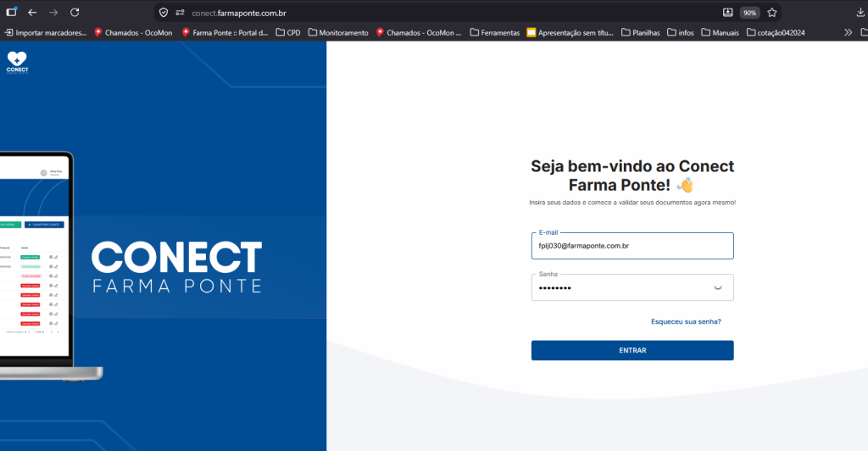Click the ENTRAR button
The height and width of the screenshot is (451, 868).
click(x=632, y=350)
